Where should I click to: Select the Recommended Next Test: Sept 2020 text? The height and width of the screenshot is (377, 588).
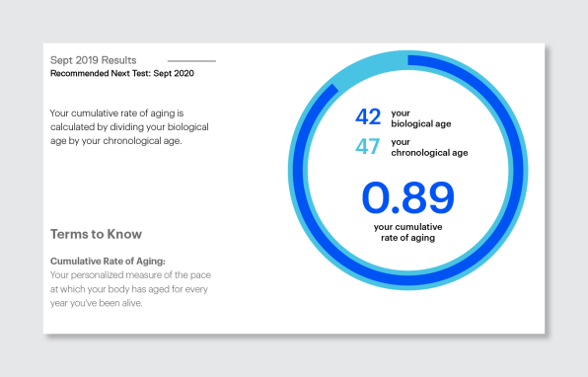[x=122, y=73]
